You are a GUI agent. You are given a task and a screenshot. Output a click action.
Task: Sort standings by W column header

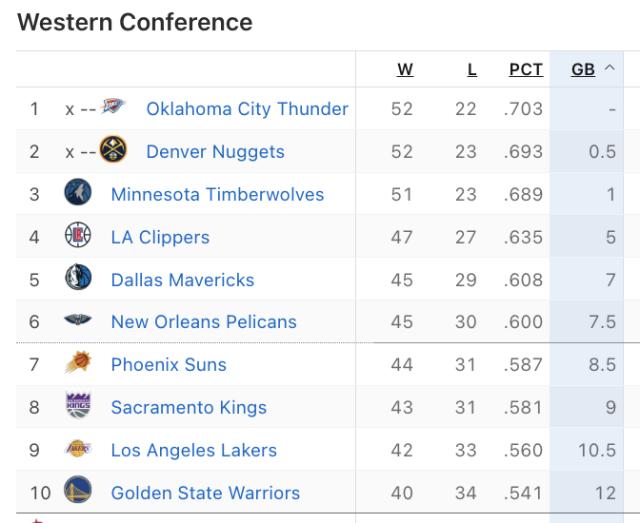click(405, 69)
